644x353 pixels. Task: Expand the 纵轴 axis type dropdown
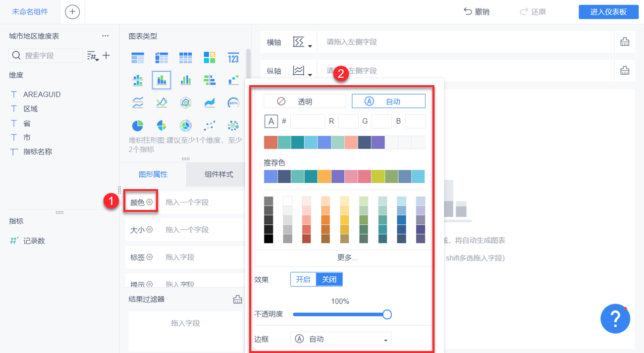click(303, 70)
